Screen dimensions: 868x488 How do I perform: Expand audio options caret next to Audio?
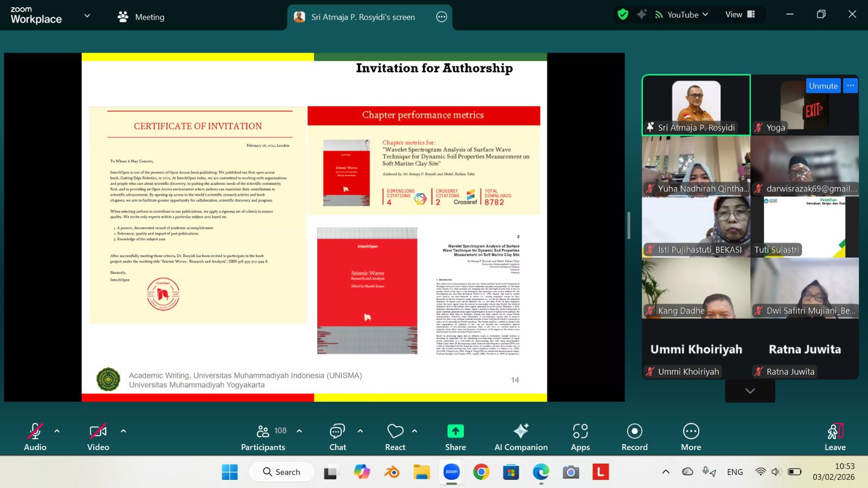coord(57,431)
